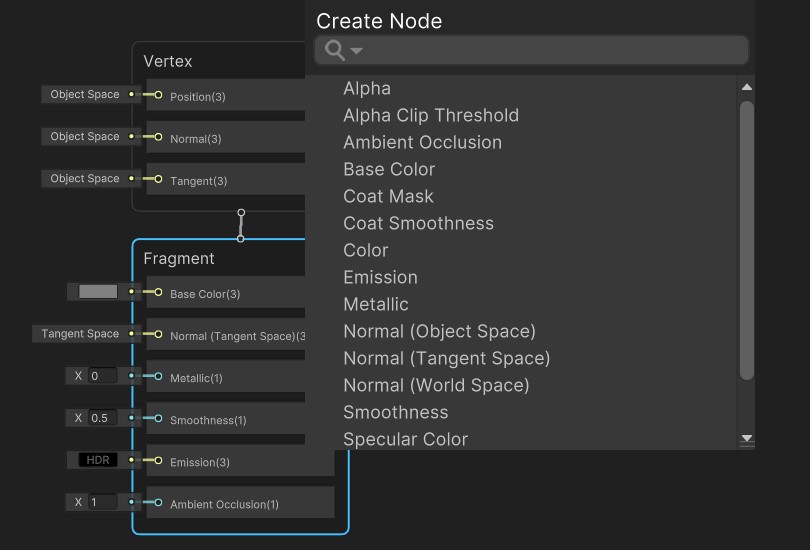Screen dimensions: 810x550
Task: Open the Object Space dropdown for Tangent
Action: coord(85,179)
